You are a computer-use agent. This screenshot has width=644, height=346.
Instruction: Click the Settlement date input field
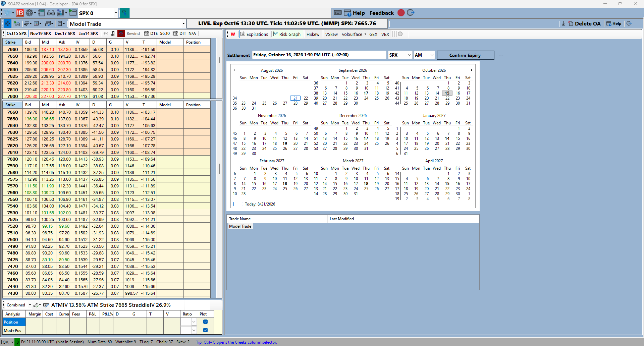click(x=319, y=55)
